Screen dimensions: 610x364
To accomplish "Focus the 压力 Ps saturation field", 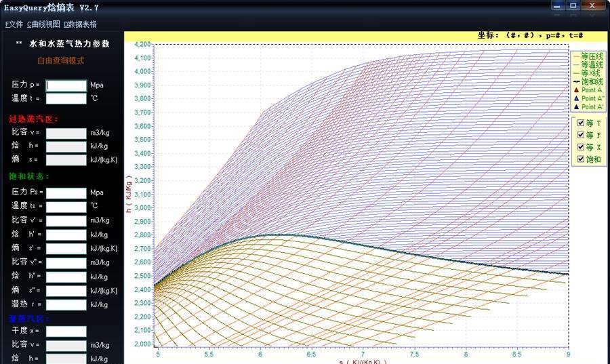I will pyautogui.click(x=66, y=193).
